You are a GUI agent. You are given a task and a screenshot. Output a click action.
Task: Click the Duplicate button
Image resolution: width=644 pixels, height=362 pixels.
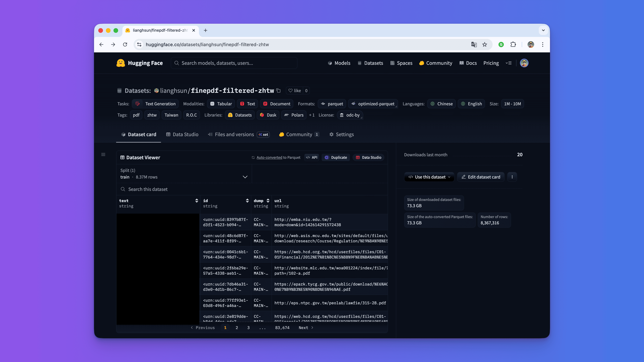[x=336, y=157]
